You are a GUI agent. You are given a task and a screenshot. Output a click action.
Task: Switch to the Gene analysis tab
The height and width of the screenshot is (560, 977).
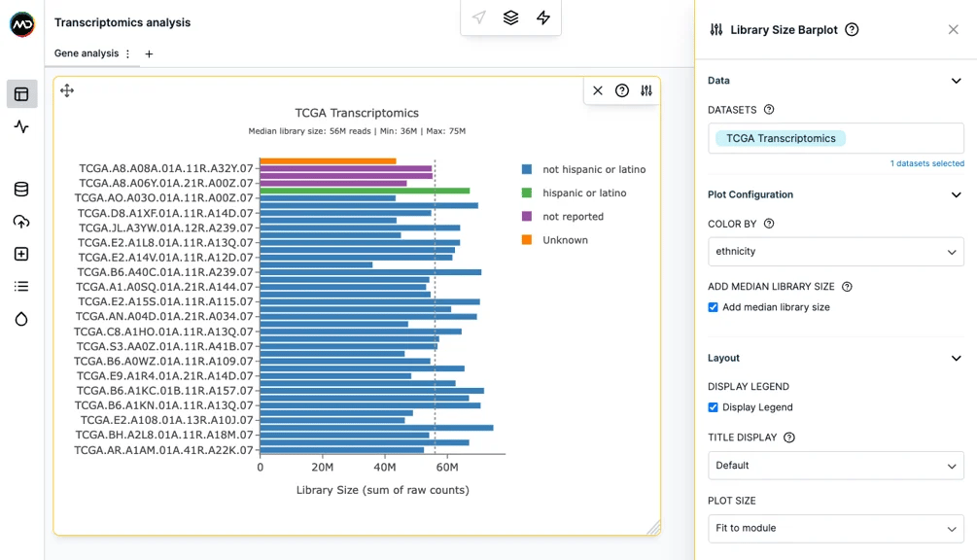87,53
